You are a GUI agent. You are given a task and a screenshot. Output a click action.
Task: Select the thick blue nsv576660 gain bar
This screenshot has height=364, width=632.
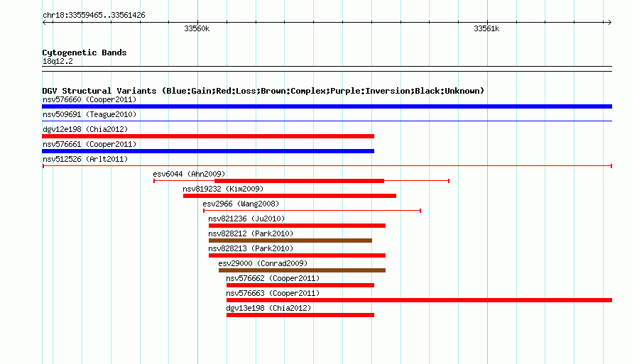coord(327,106)
